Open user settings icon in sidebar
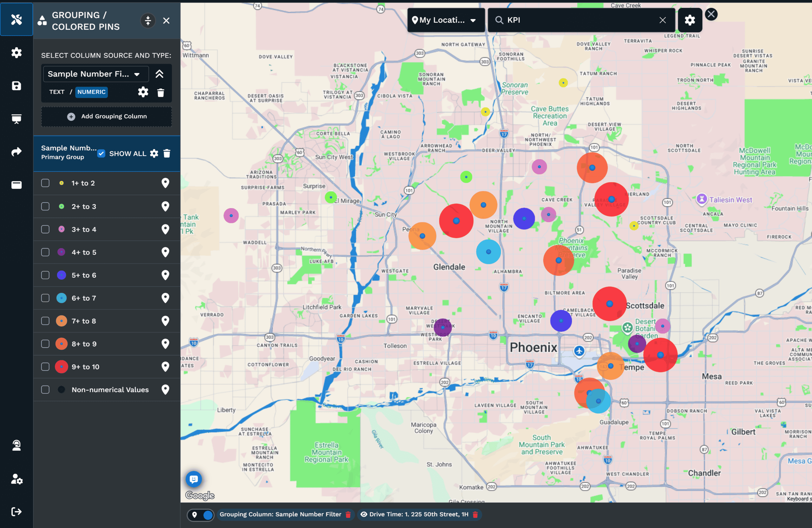This screenshot has width=812, height=528. pos(16,479)
